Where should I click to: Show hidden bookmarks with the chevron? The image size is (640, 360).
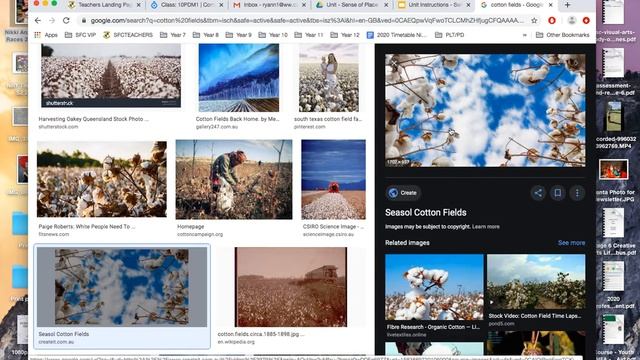524,35
